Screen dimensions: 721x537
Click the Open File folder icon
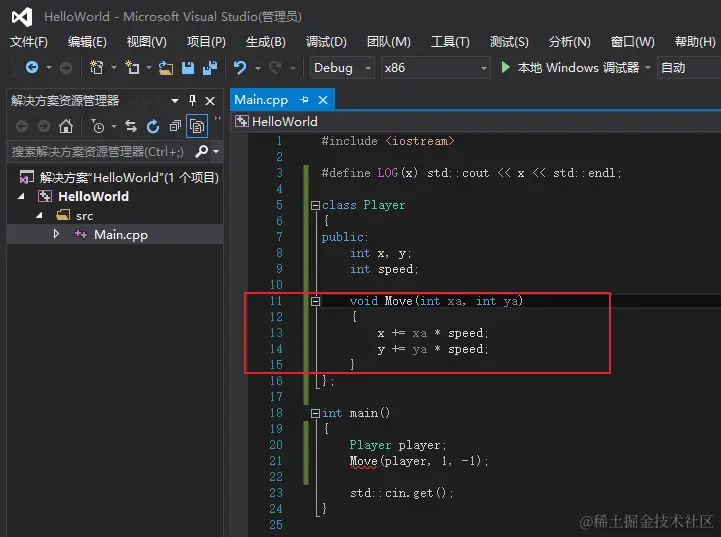(x=166, y=68)
